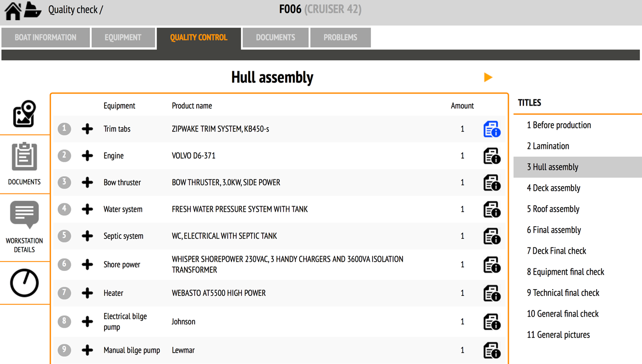Select 4 Deck assembly in Titles list

553,188
